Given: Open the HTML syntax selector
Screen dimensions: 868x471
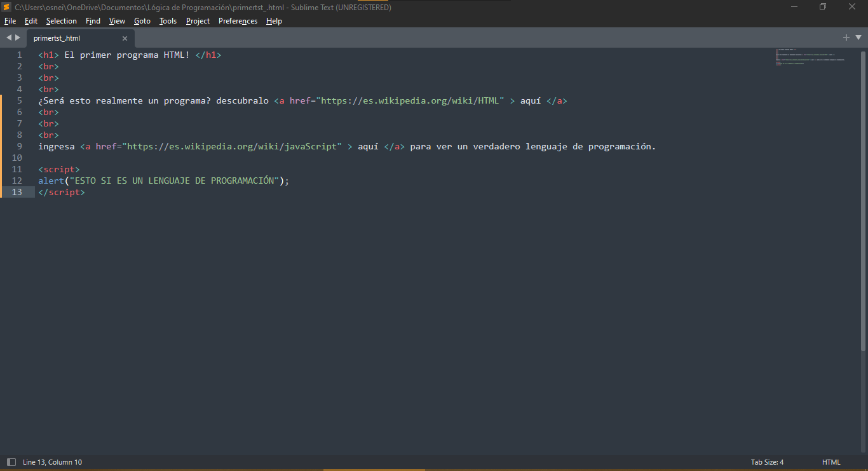Looking at the screenshot, I should [831, 462].
